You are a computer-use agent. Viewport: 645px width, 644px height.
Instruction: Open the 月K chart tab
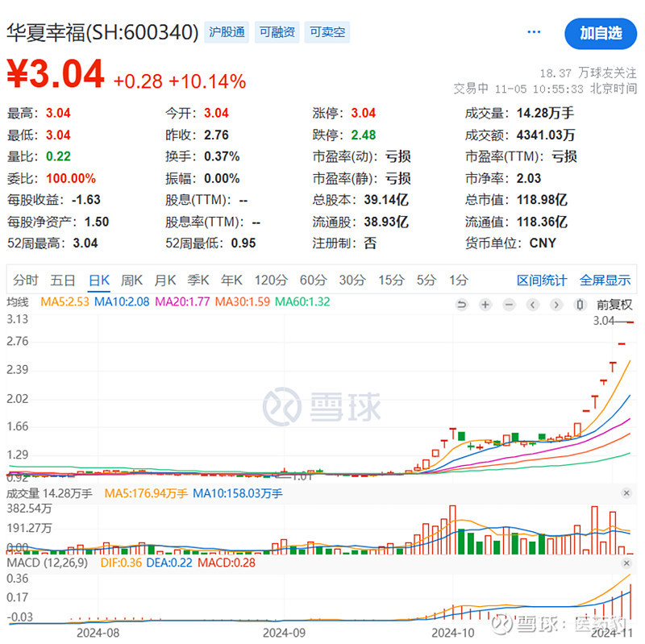[165, 280]
